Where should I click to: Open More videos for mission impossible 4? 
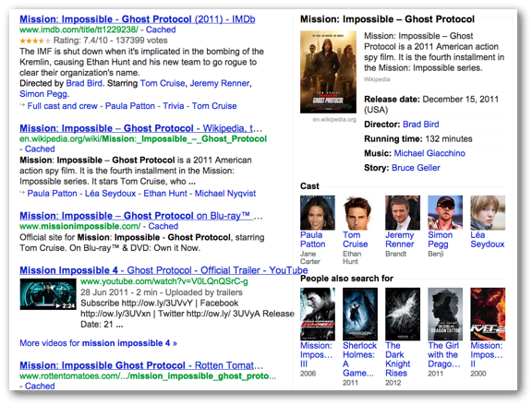pyautogui.click(x=99, y=343)
